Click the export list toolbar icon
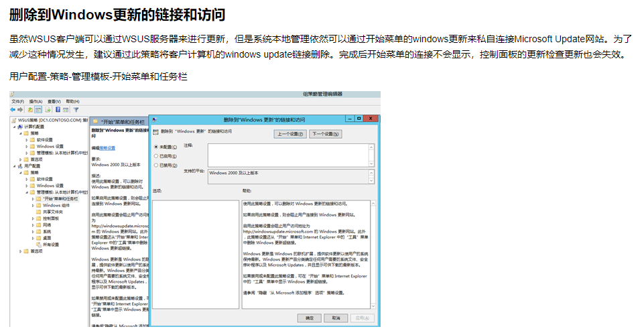Viewport: 644px width, 331px height. [48, 110]
